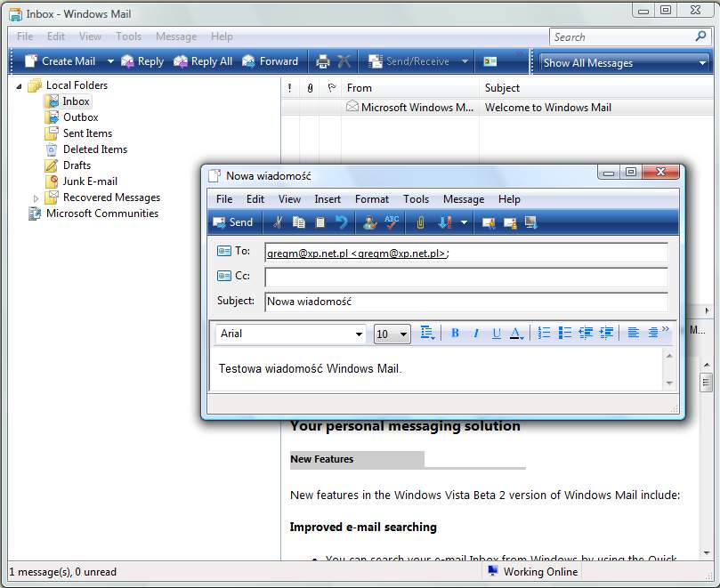Center the message text
This screenshot has height=588, width=720.
(653, 333)
